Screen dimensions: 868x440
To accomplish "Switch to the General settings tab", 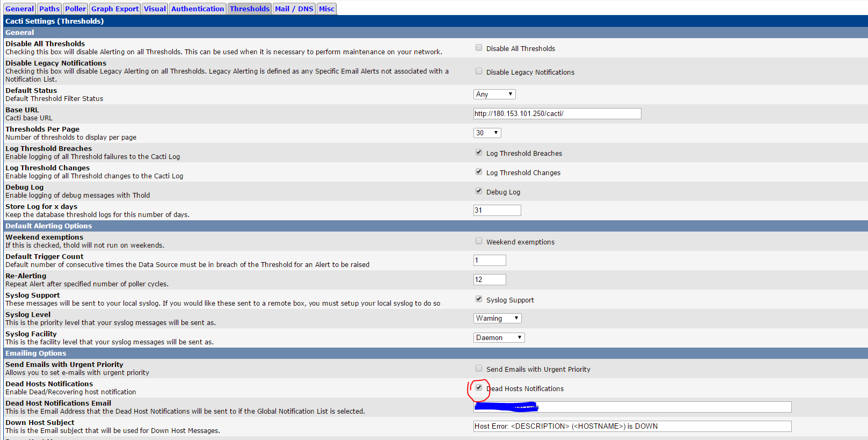I will [x=19, y=9].
